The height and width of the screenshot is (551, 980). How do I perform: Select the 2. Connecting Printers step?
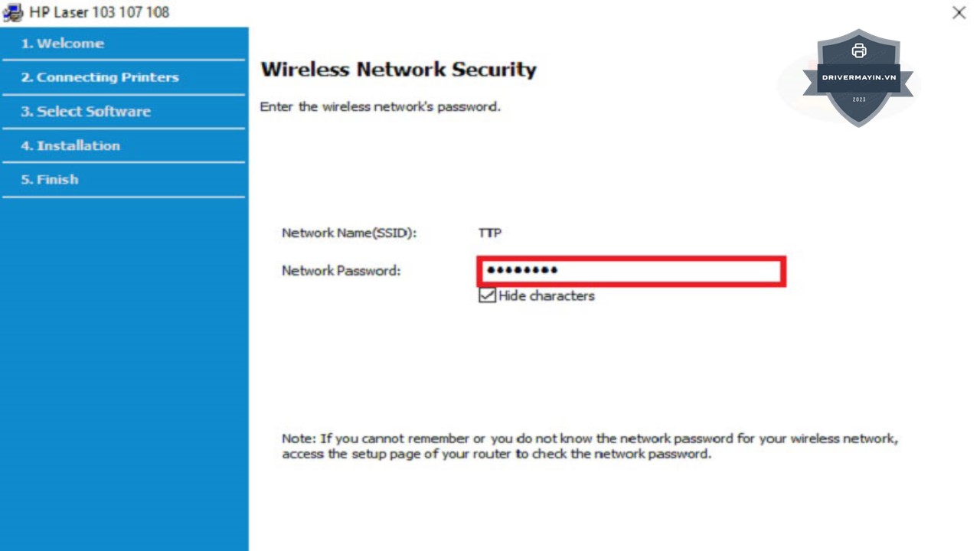100,77
